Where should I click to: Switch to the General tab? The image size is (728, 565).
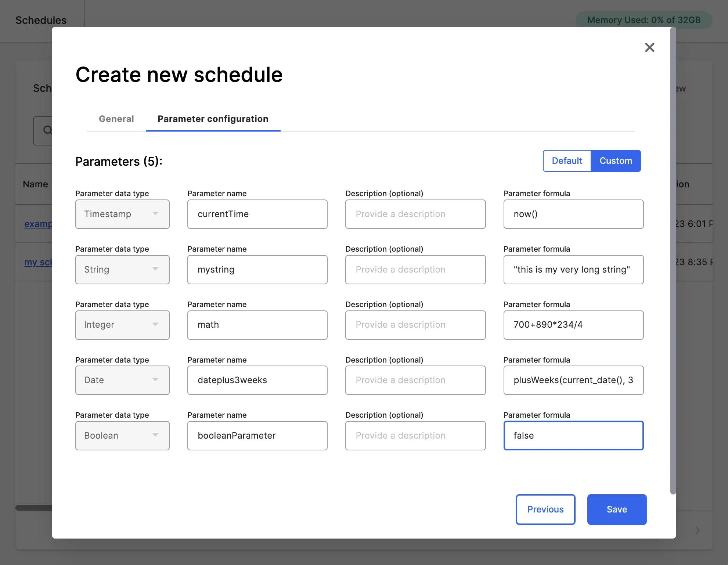point(116,119)
